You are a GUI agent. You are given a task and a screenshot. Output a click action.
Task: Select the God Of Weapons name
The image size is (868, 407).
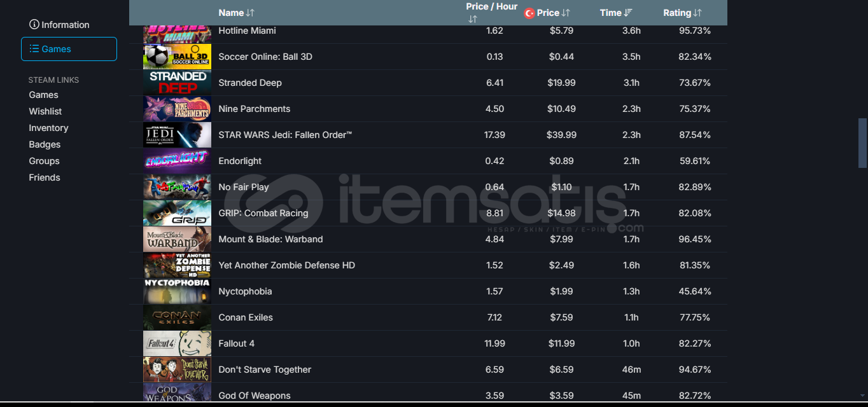(x=255, y=396)
